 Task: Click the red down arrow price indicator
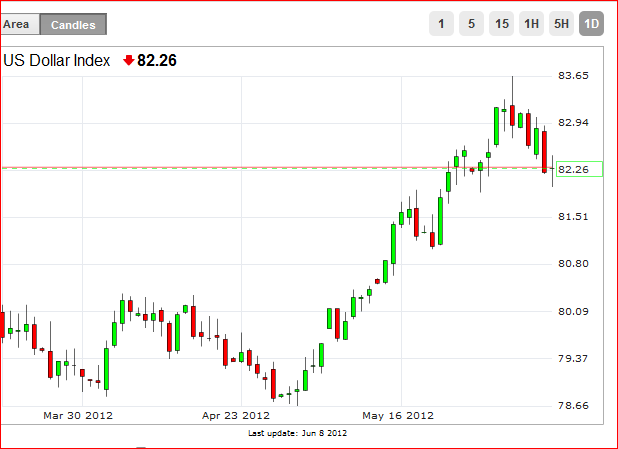[x=128, y=60]
